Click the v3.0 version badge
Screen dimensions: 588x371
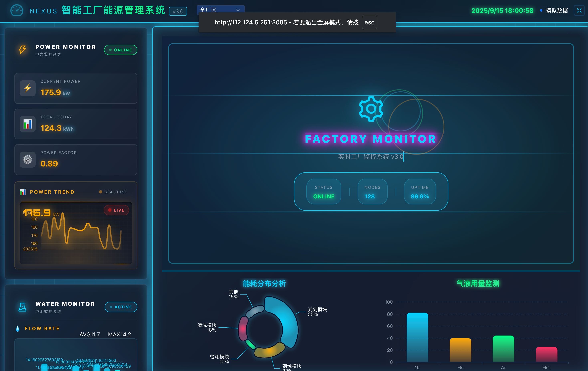coord(178,11)
